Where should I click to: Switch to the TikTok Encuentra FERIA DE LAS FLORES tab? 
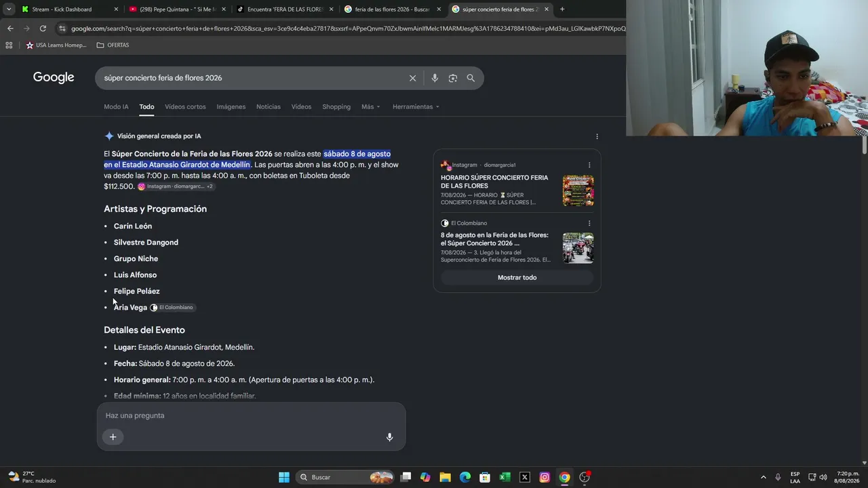pyautogui.click(x=285, y=9)
